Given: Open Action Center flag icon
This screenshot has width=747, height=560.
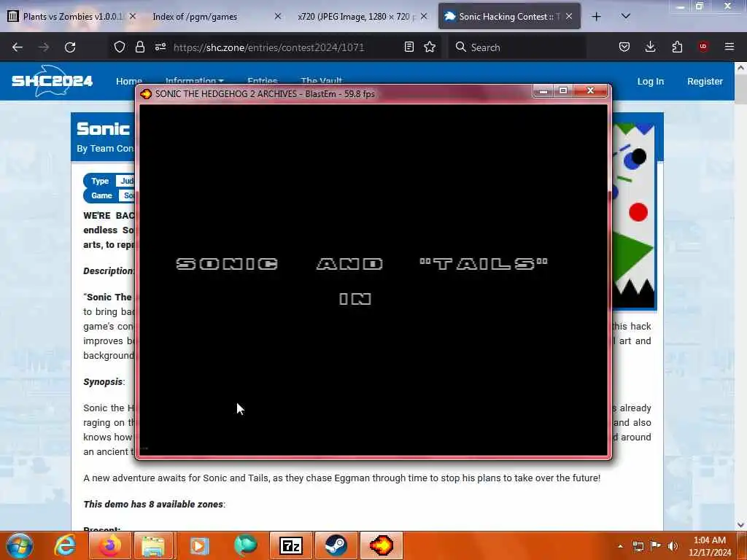Looking at the screenshot, I should [656, 545].
